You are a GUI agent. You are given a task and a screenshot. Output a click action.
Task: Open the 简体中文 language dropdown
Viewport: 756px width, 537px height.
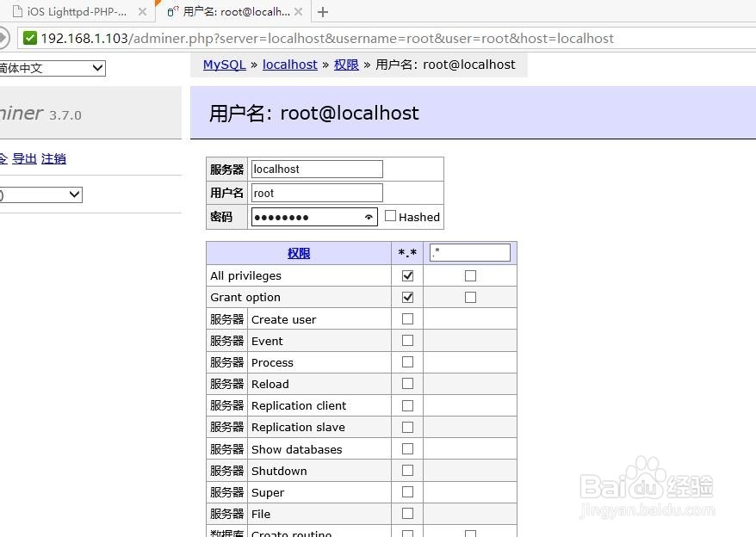tap(52, 68)
